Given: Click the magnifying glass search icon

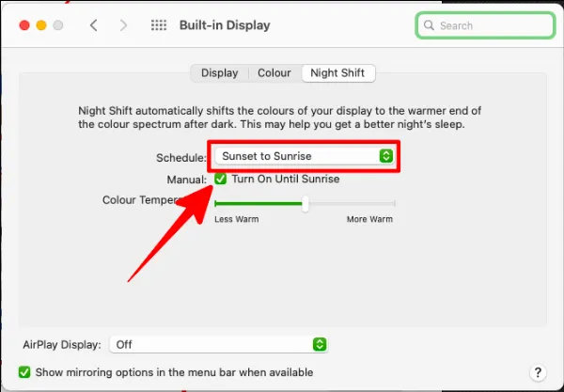Looking at the screenshot, I should [x=430, y=25].
